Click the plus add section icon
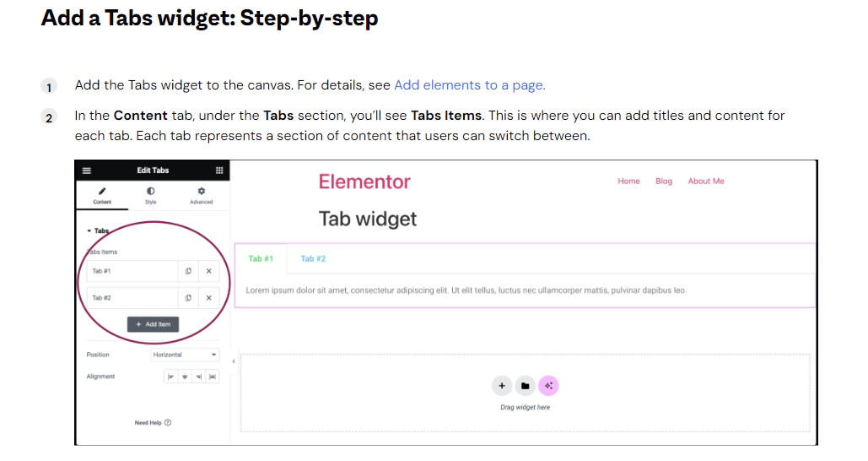 click(502, 386)
